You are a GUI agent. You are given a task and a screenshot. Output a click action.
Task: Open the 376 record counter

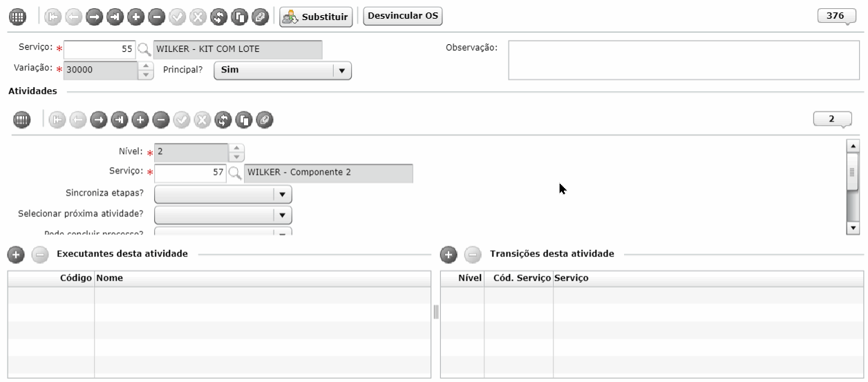[836, 17]
